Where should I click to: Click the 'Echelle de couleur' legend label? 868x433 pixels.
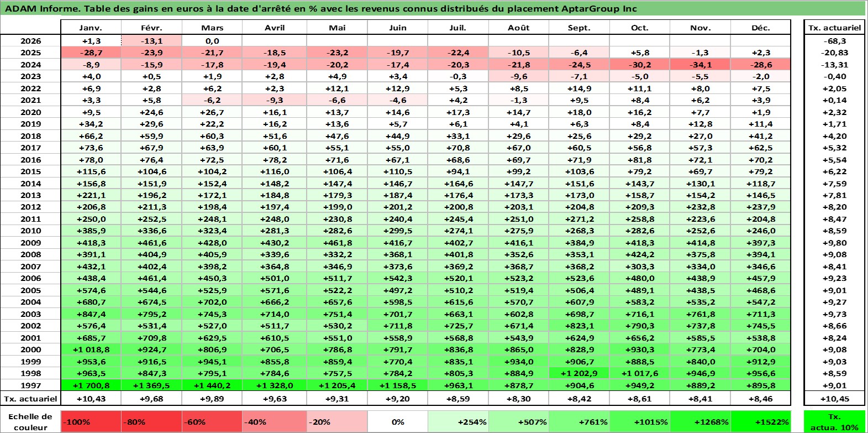(x=30, y=421)
